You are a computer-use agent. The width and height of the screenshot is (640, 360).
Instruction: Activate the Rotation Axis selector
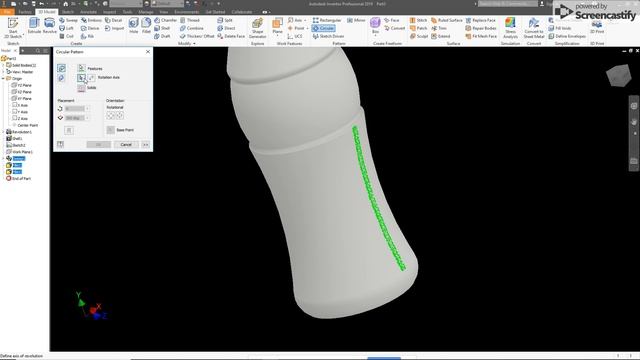tap(81, 78)
